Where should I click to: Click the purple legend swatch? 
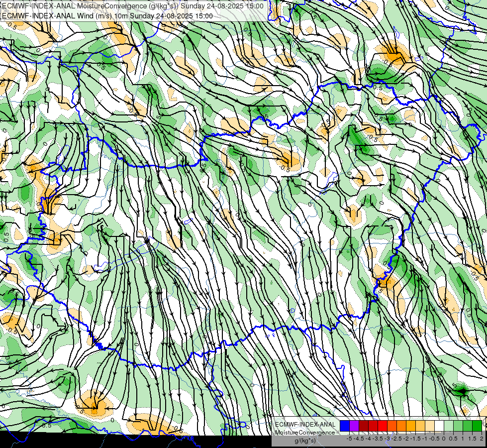tap(354, 426)
